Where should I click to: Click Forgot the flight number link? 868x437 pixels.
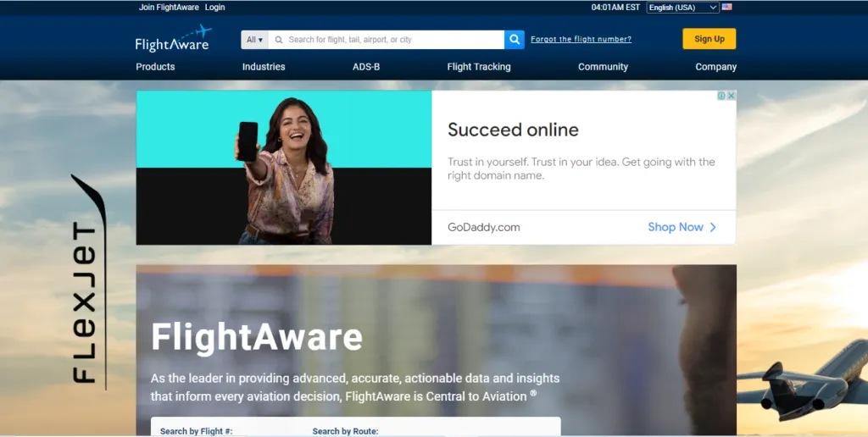[x=581, y=39]
